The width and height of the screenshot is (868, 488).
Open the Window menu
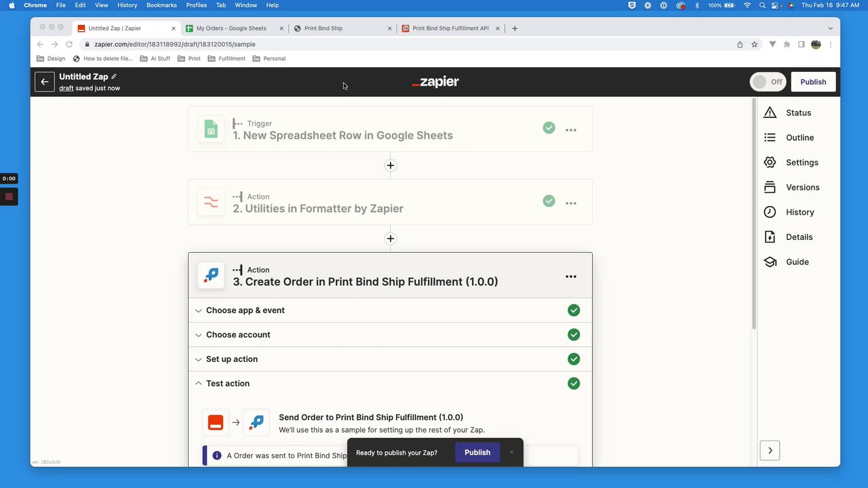tap(246, 5)
